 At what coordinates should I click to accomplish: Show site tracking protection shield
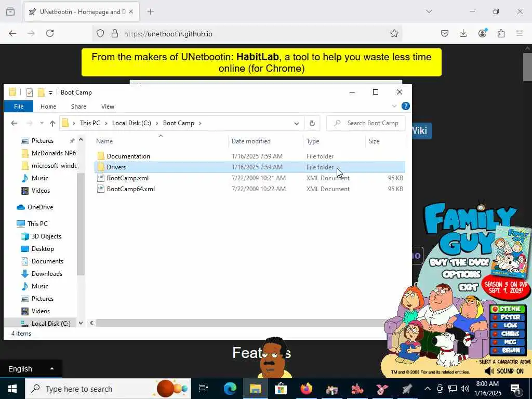coord(100,33)
